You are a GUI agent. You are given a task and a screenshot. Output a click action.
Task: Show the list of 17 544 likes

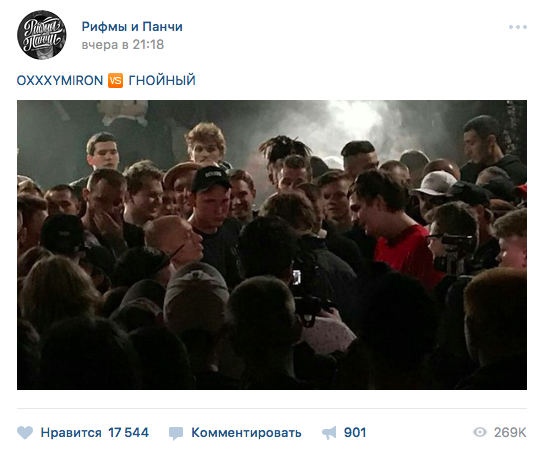point(128,433)
